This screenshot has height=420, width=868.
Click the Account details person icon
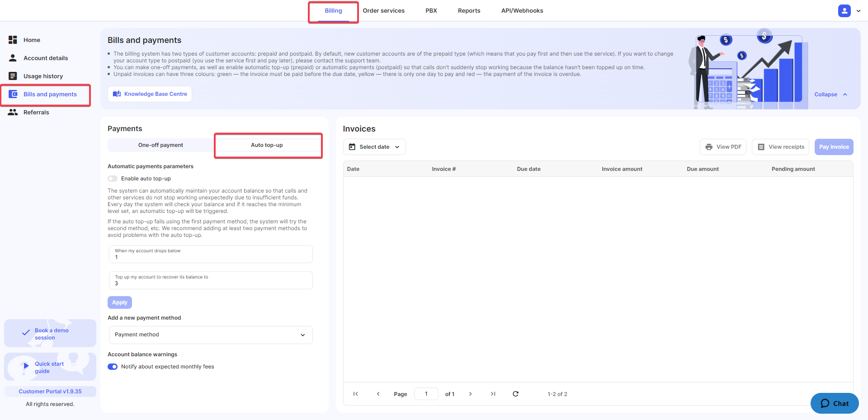click(13, 58)
